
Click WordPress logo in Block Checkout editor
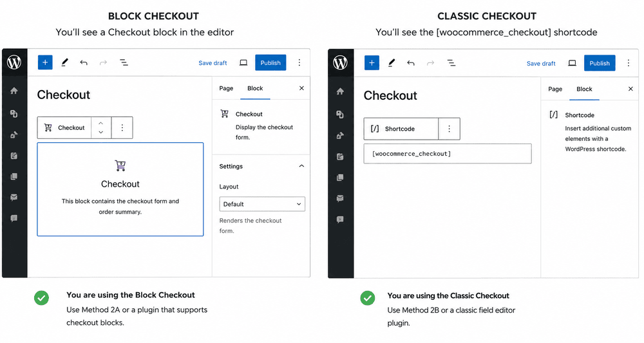click(x=14, y=62)
